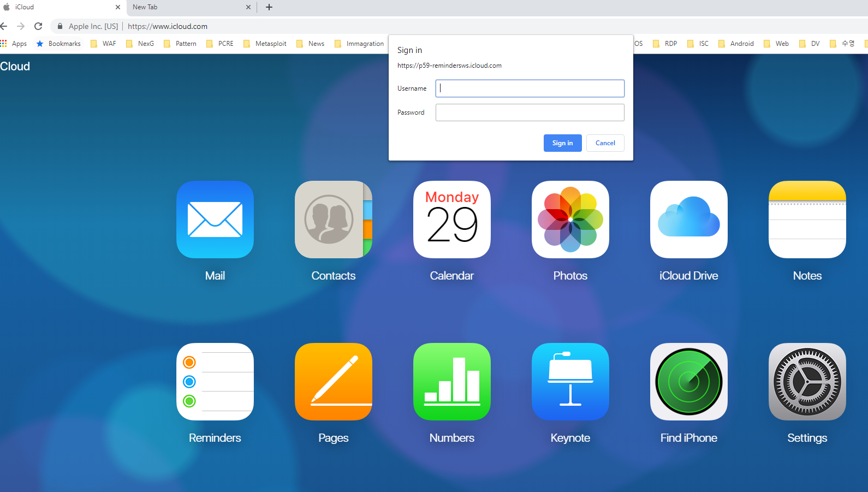Open the Keynote app icon

(570, 382)
